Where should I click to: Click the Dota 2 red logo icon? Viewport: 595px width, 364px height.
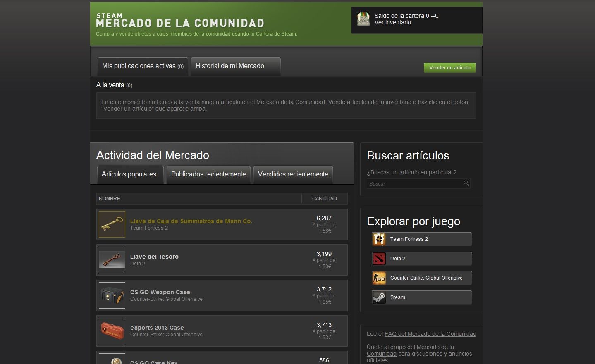coord(379,259)
